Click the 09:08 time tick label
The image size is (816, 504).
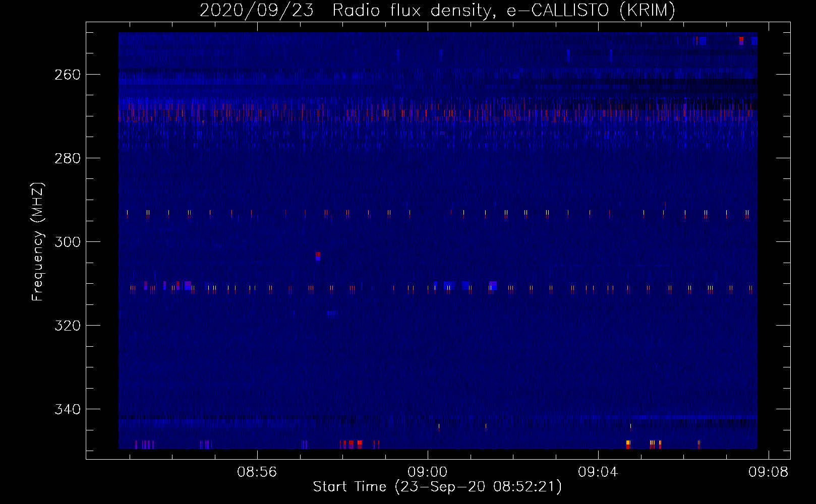(769, 472)
